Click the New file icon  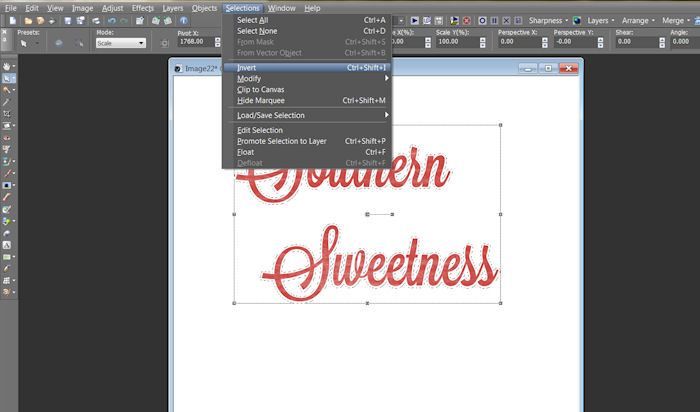pos(11,20)
